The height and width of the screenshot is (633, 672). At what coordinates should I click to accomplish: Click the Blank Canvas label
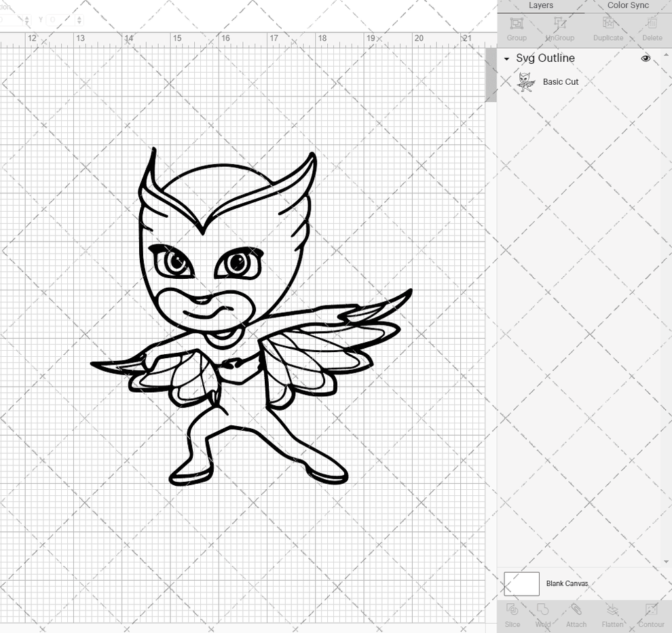[565, 583]
